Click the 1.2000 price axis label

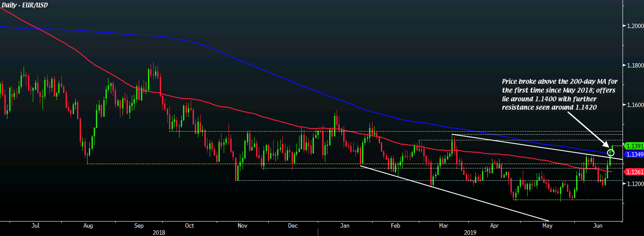coord(635,26)
